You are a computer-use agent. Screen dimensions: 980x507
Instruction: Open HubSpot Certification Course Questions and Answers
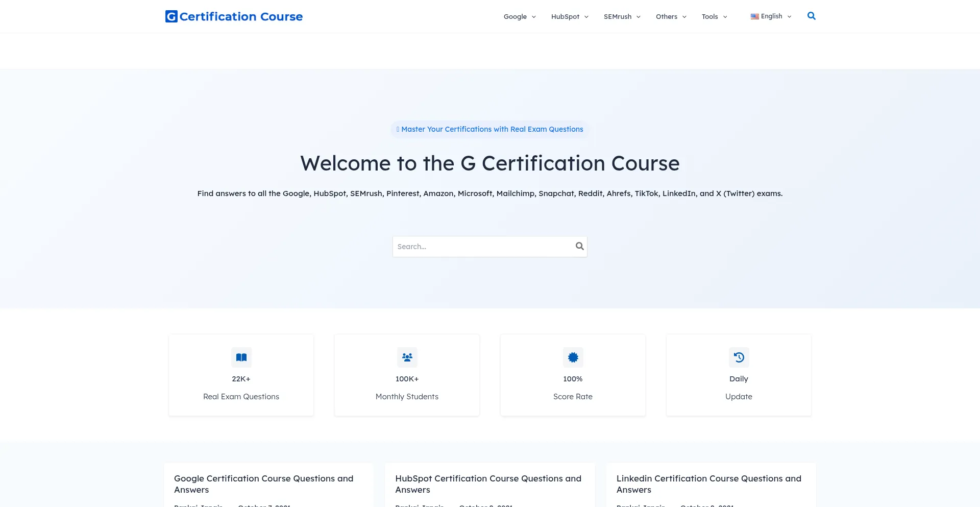(488, 484)
